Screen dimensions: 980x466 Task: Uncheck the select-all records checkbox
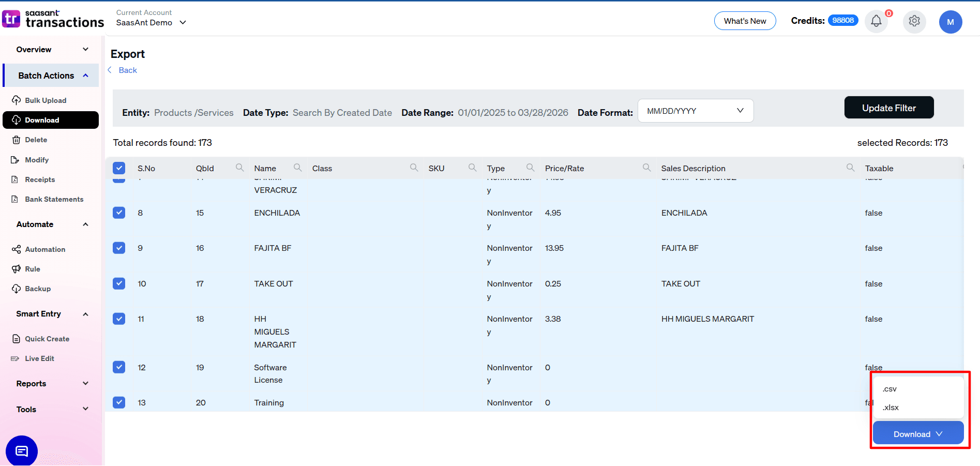(119, 168)
